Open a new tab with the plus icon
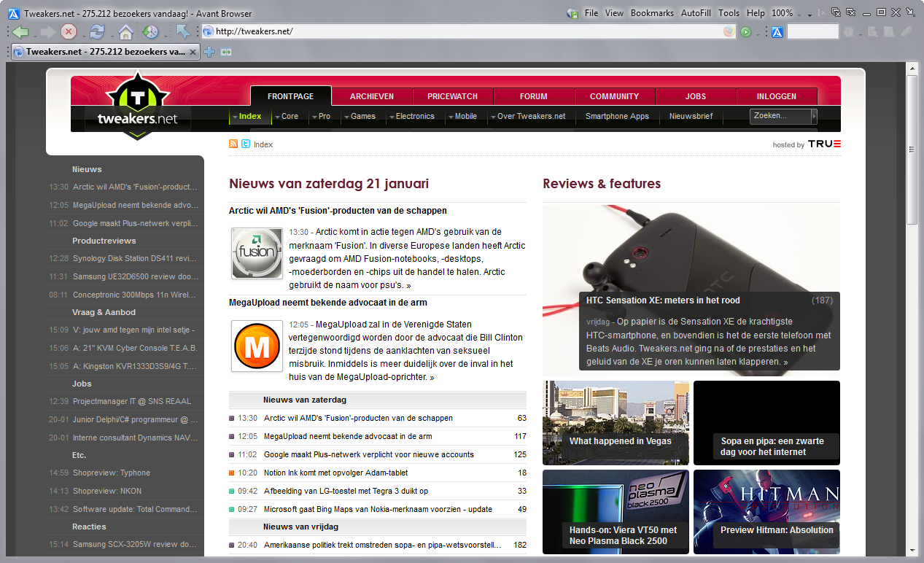Screen dimensions: 924x563 [209, 52]
